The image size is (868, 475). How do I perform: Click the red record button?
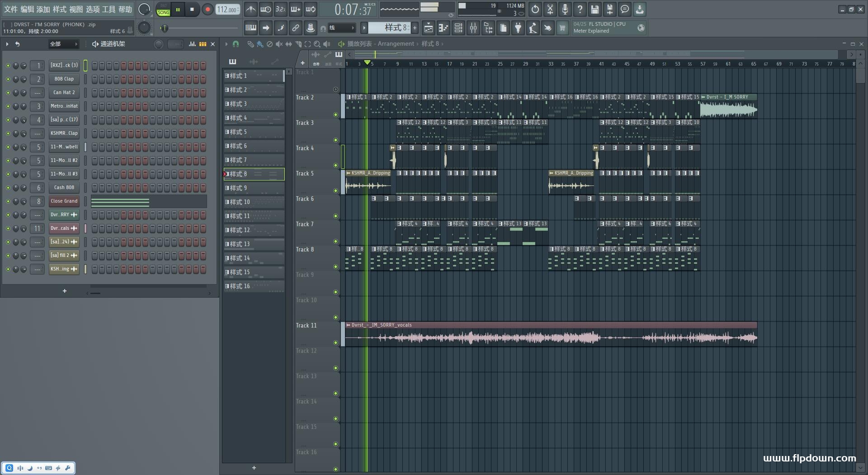208,9
